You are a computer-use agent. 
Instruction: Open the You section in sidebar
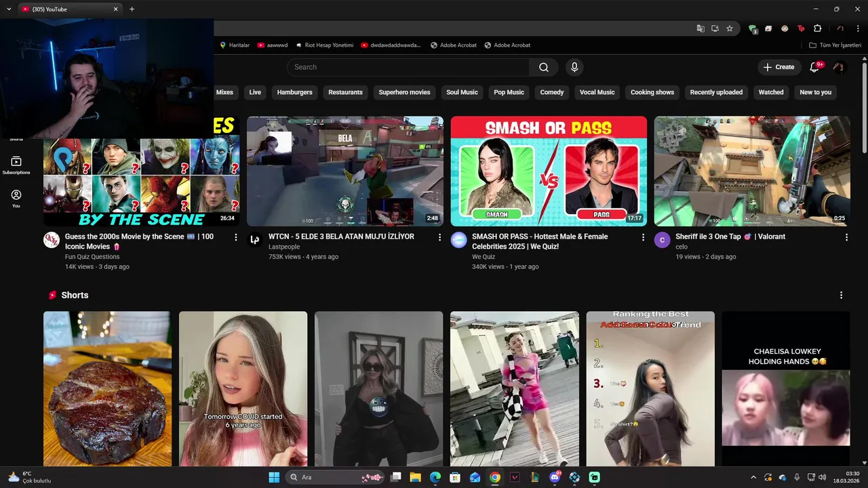(x=16, y=198)
